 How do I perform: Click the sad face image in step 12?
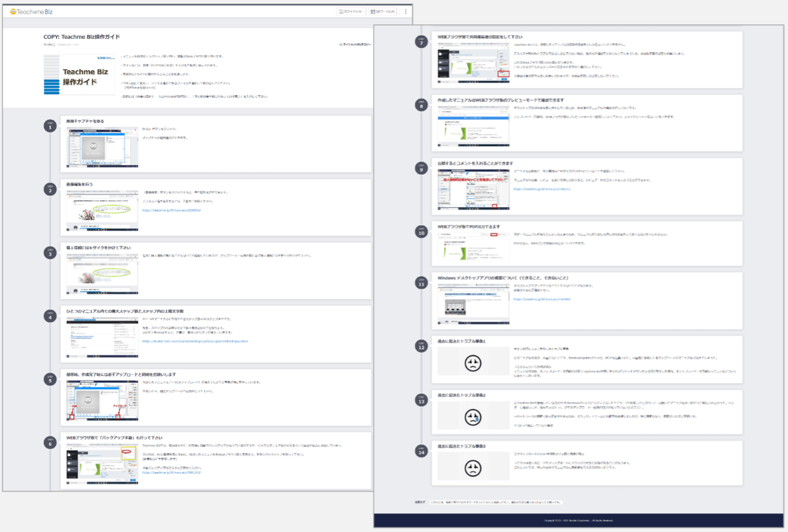click(x=473, y=362)
